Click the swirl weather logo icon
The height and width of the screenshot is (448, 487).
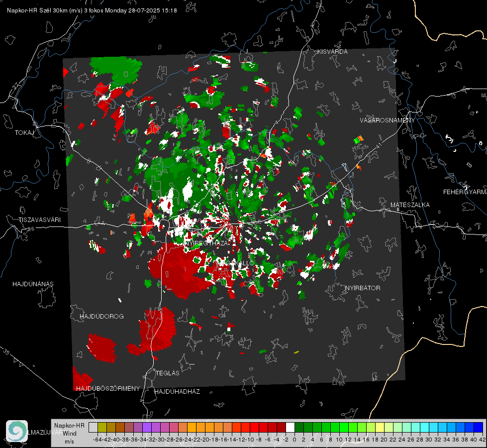(17, 431)
